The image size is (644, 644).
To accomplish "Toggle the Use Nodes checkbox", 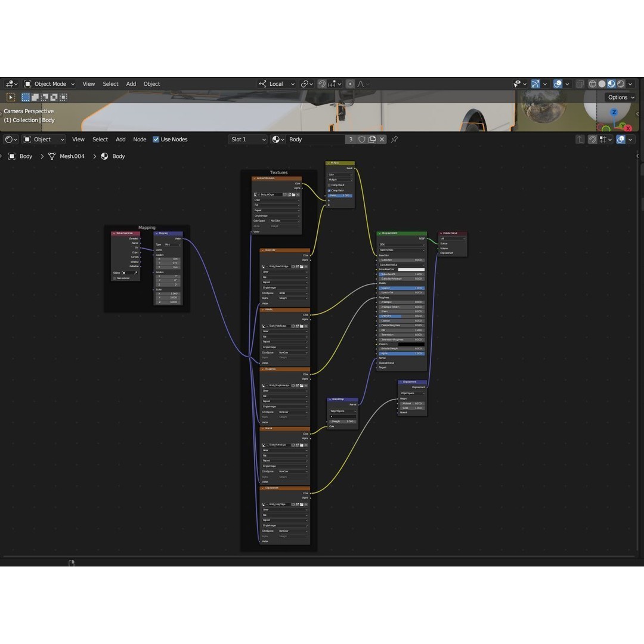I will tap(156, 139).
